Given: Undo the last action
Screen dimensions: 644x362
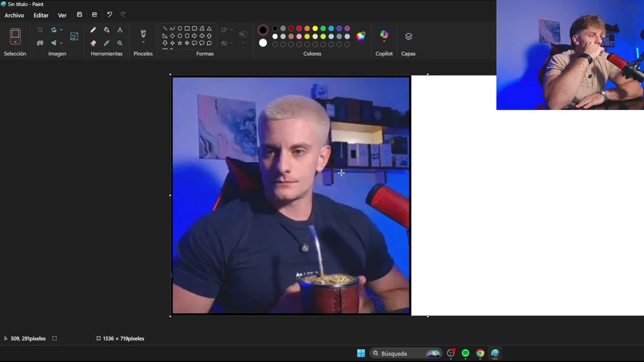Looking at the screenshot, I should pyautogui.click(x=110, y=15).
